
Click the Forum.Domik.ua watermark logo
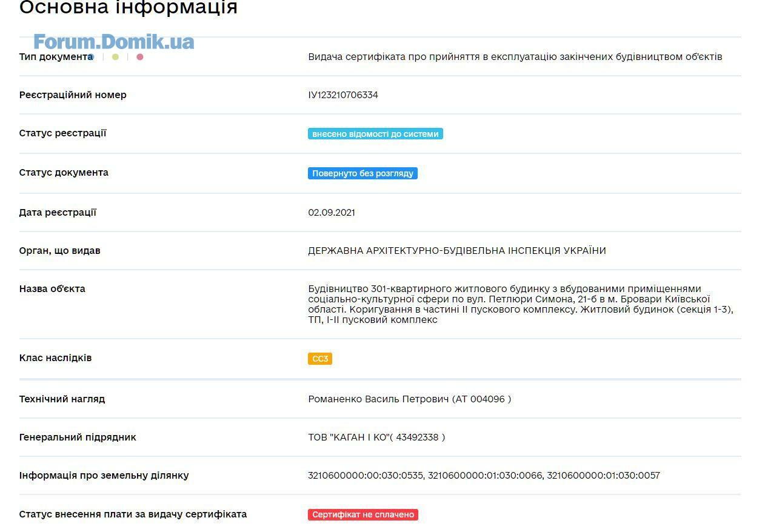click(113, 42)
